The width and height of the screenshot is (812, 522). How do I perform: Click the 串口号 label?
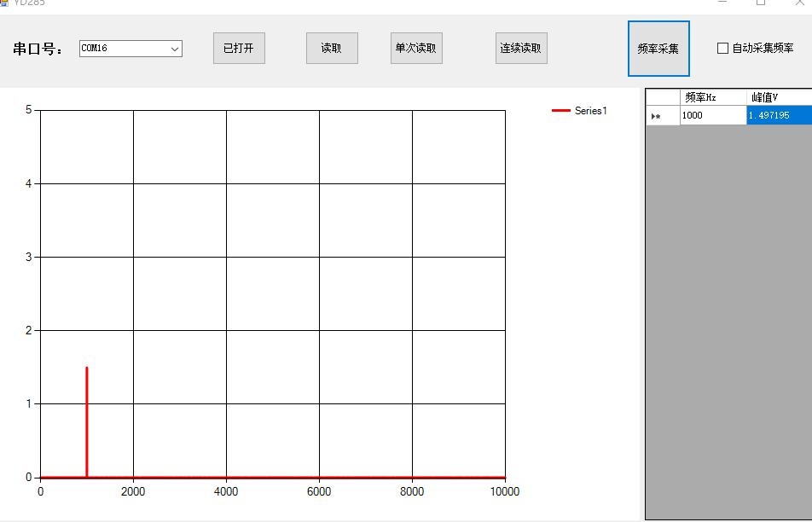(x=38, y=49)
